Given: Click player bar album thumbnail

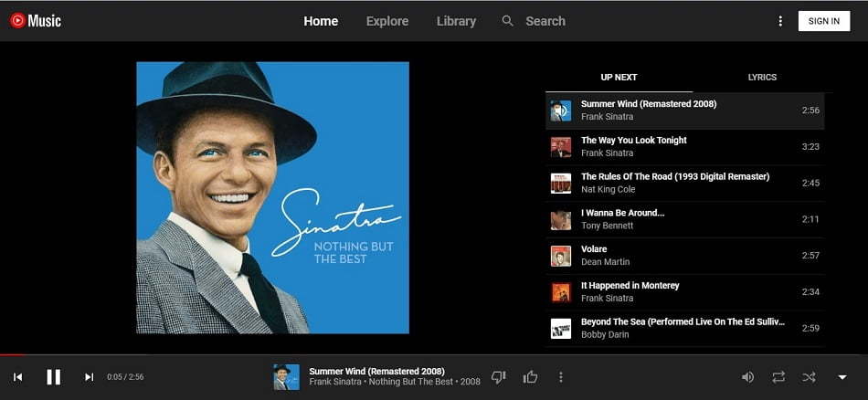Looking at the screenshot, I should point(286,377).
